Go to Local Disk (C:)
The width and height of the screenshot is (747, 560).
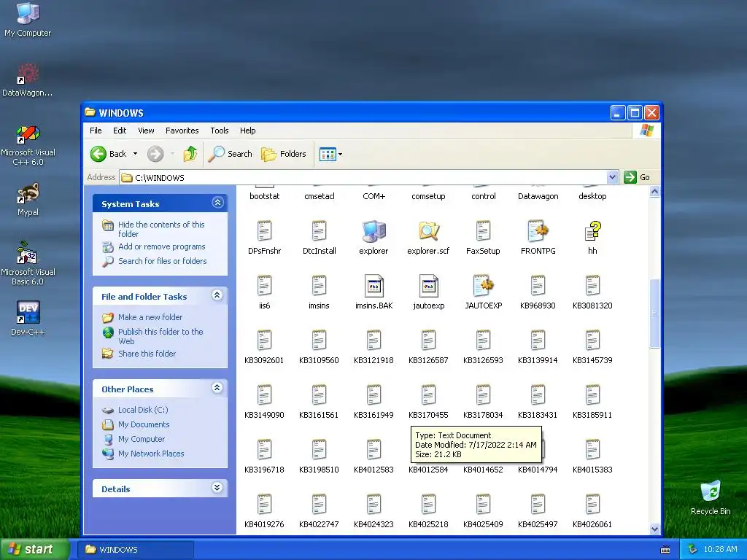[x=143, y=410]
